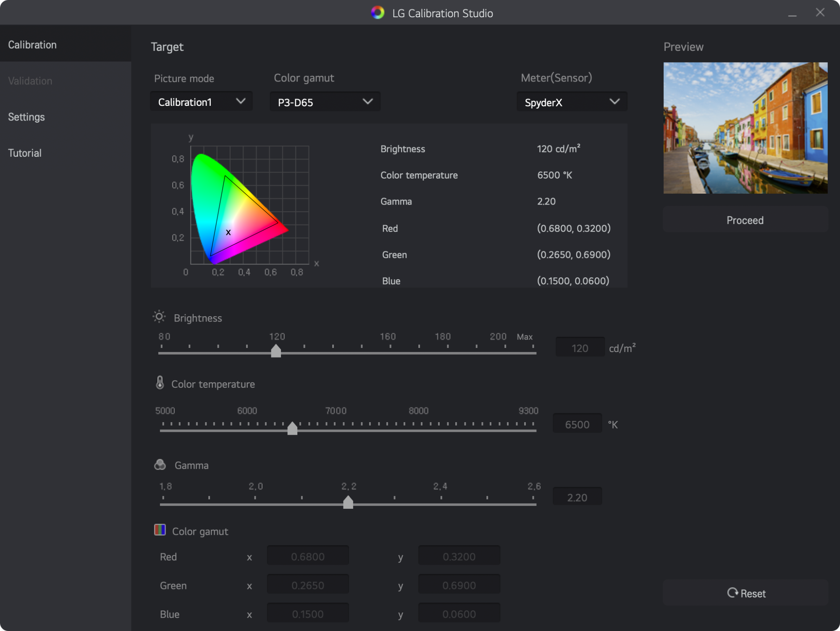840x631 pixels.
Task: Click the RGB color gamut icon
Action: [160, 530]
